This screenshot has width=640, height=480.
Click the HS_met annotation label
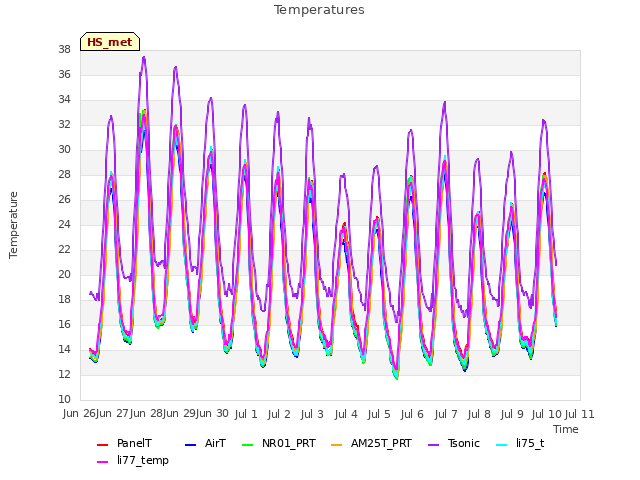[110, 42]
